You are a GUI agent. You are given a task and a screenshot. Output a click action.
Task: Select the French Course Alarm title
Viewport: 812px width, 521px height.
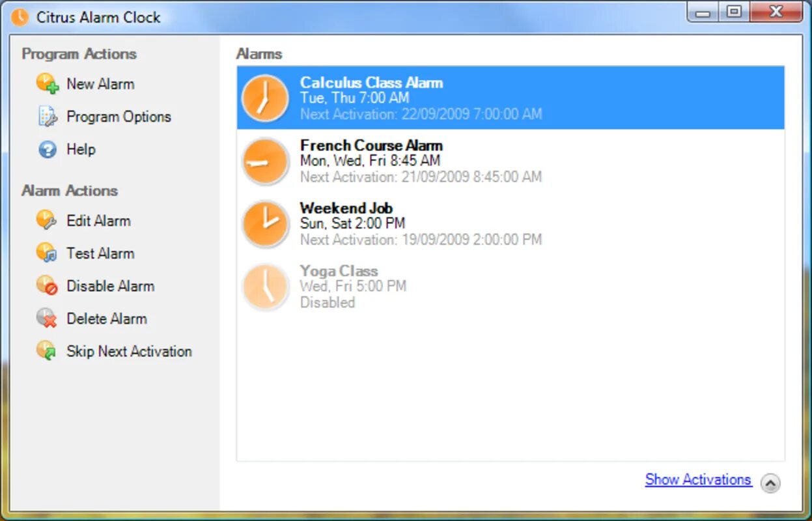click(x=371, y=145)
